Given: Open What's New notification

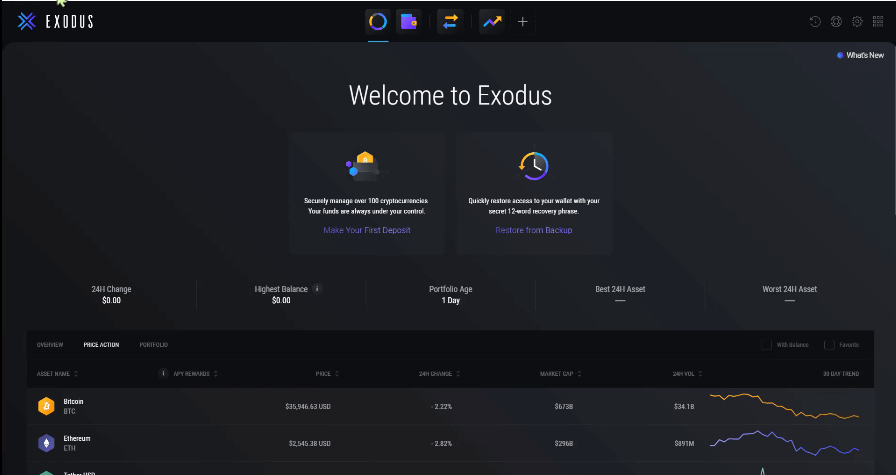Looking at the screenshot, I should click(861, 55).
